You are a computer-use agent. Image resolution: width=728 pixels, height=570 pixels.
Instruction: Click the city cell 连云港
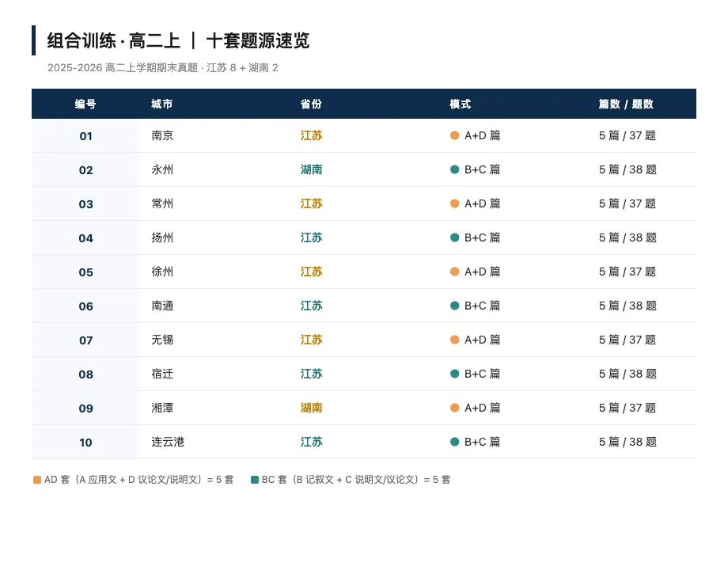(x=168, y=442)
